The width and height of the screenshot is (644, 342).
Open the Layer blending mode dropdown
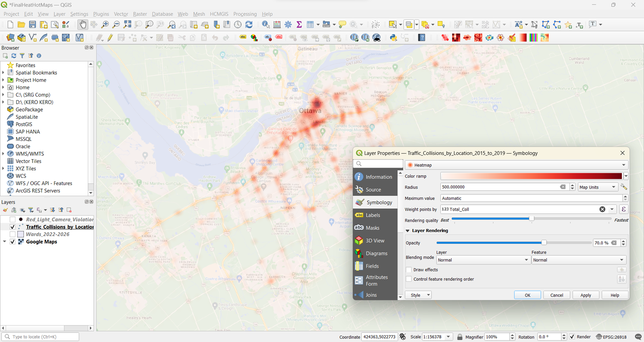pyautogui.click(x=483, y=260)
